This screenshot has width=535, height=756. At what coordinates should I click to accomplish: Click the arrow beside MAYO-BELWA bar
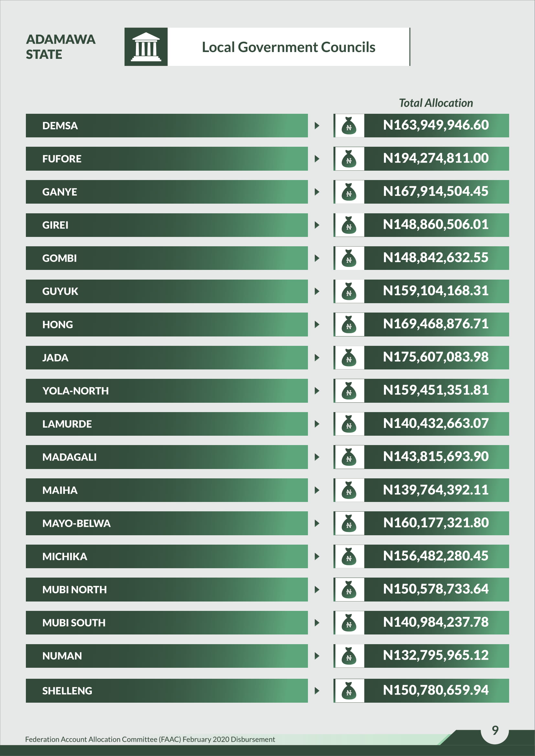tap(317, 523)
